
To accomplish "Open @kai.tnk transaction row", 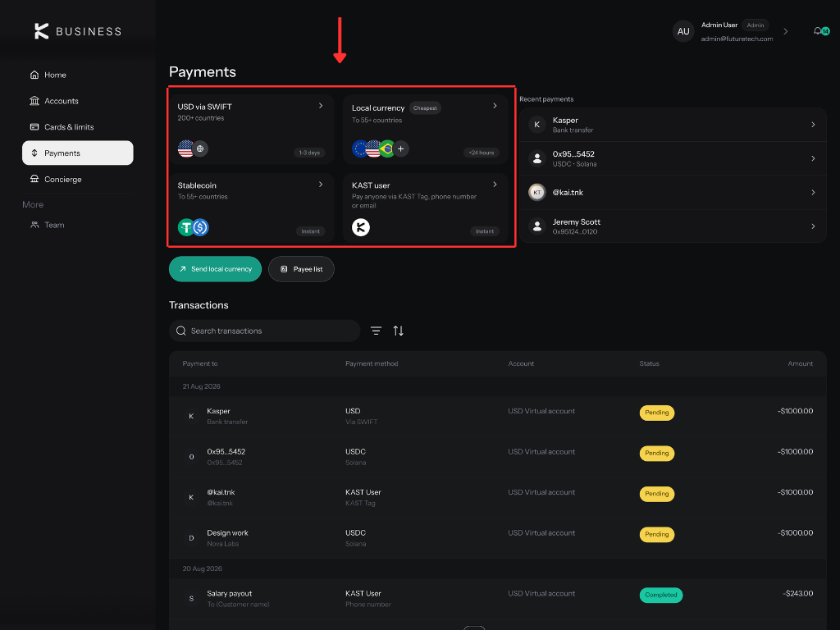I will point(498,498).
